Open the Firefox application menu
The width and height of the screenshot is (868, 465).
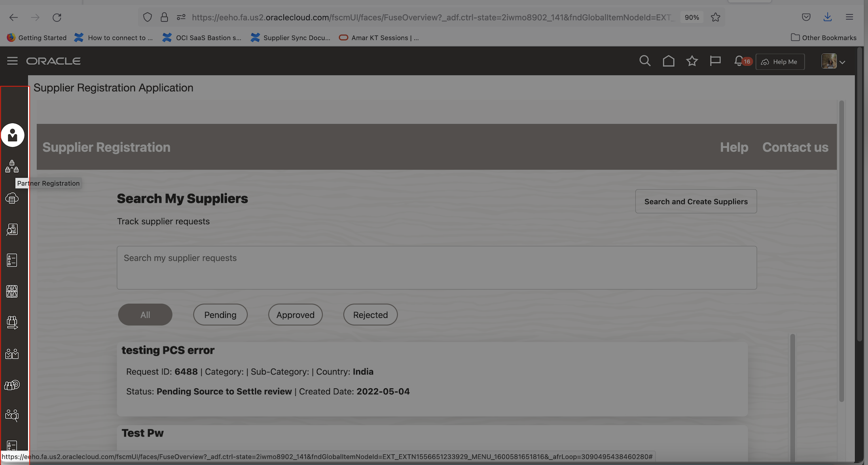(849, 17)
